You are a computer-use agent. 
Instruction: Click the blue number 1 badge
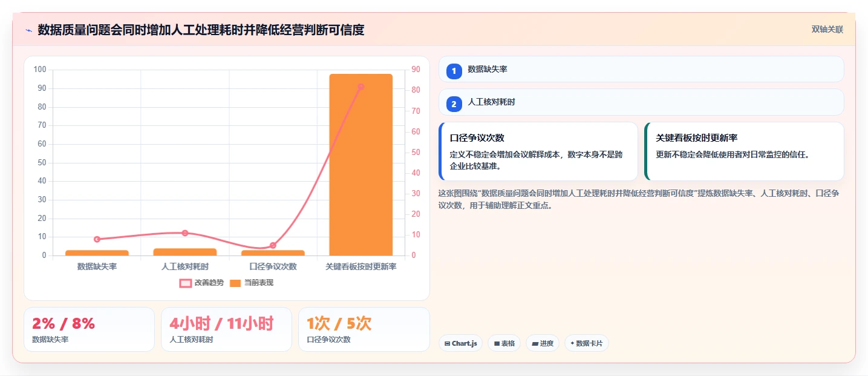[454, 71]
